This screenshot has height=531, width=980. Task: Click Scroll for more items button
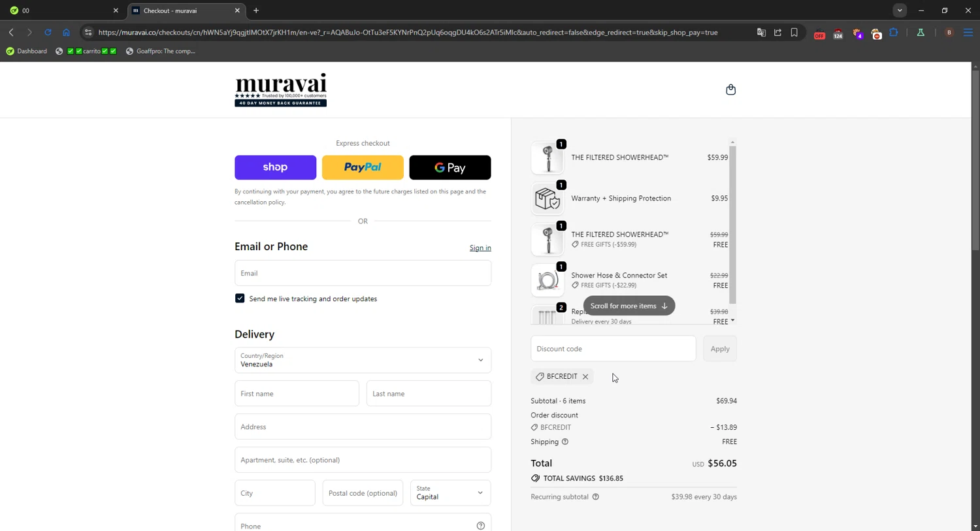pyautogui.click(x=629, y=306)
